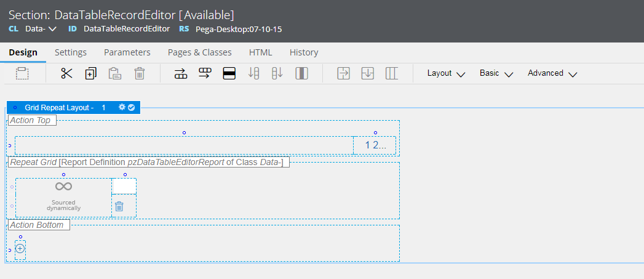Select the Action Bottom label
Screen dimensions: 644x279
(39, 225)
